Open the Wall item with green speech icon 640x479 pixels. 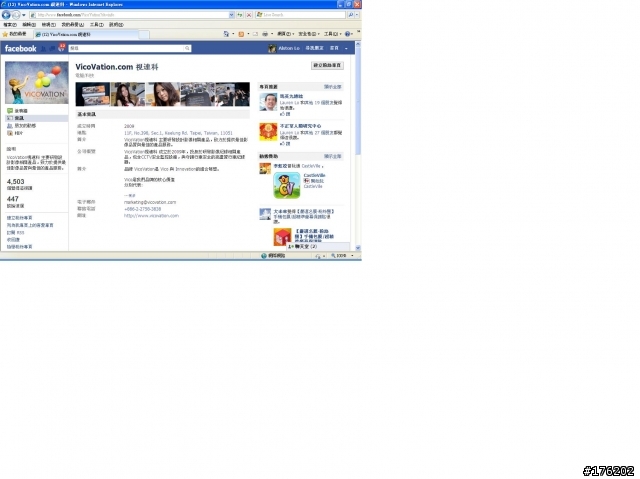tap(18, 111)
